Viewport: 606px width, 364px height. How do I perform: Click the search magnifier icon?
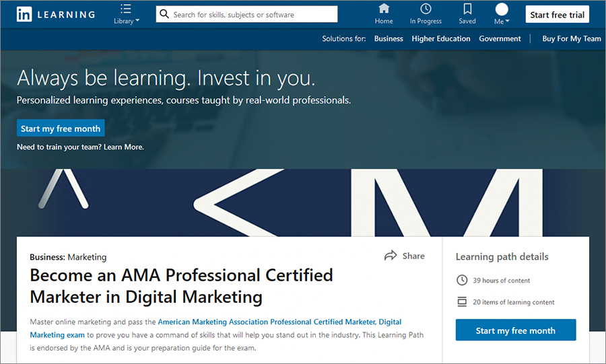(164, 14)
